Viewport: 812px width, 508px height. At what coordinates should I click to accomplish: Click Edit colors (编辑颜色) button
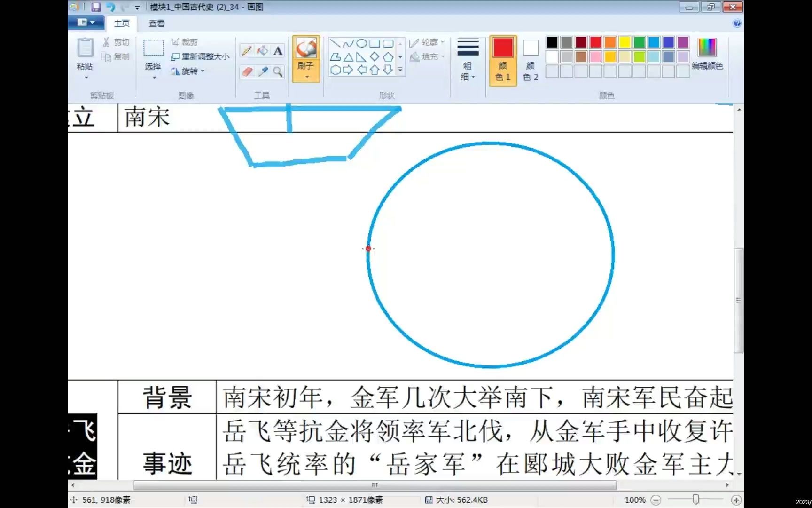(x=707, y=54)
